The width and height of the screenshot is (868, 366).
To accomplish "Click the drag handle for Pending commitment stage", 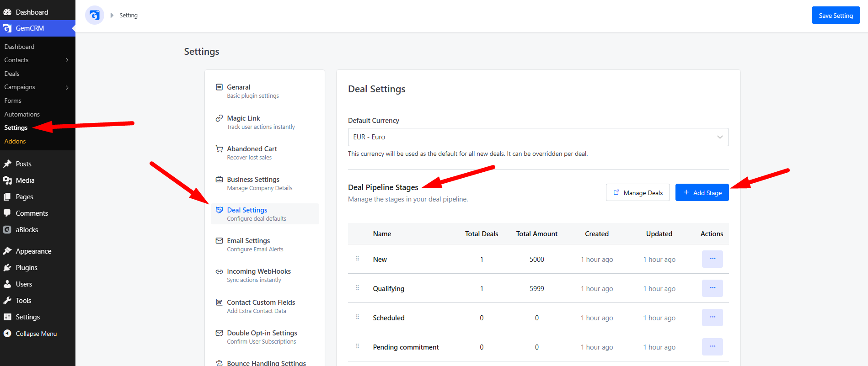I will point(358,346).
